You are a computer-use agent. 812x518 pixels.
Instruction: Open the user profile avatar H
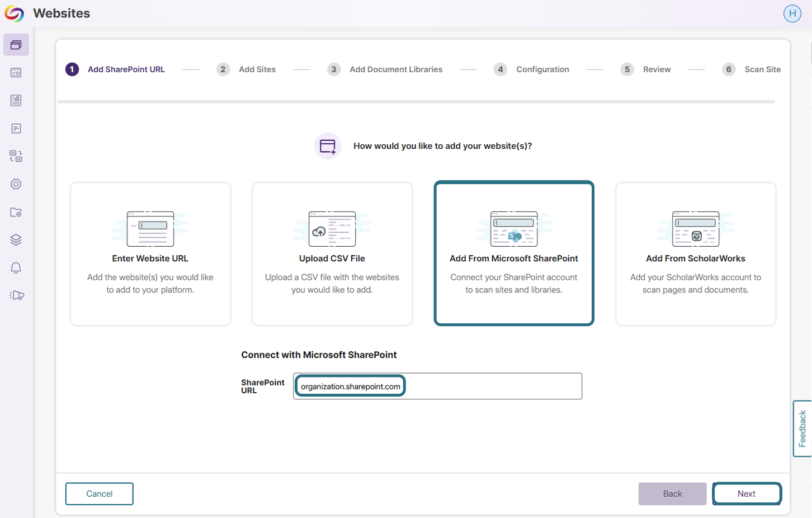click(x=792, y=13)
